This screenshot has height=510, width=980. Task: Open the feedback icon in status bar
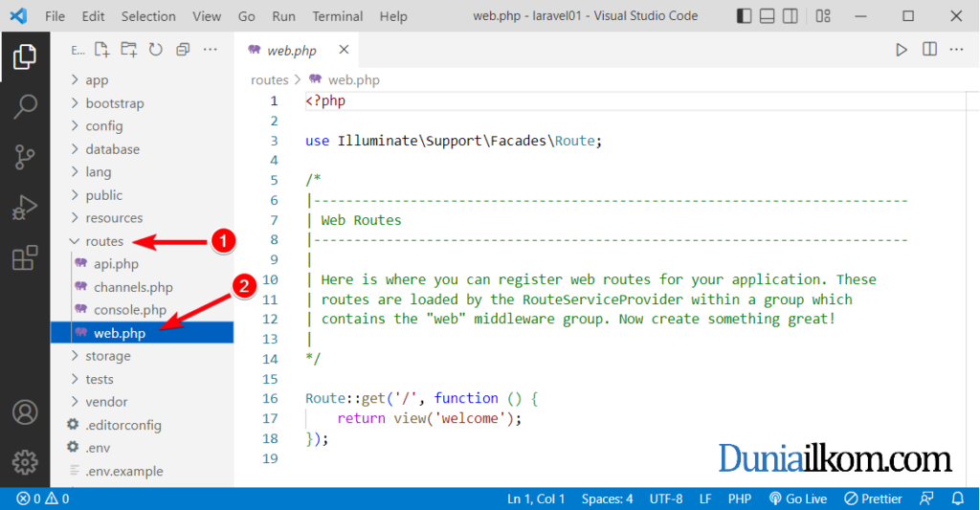click(x=926, y=499)
